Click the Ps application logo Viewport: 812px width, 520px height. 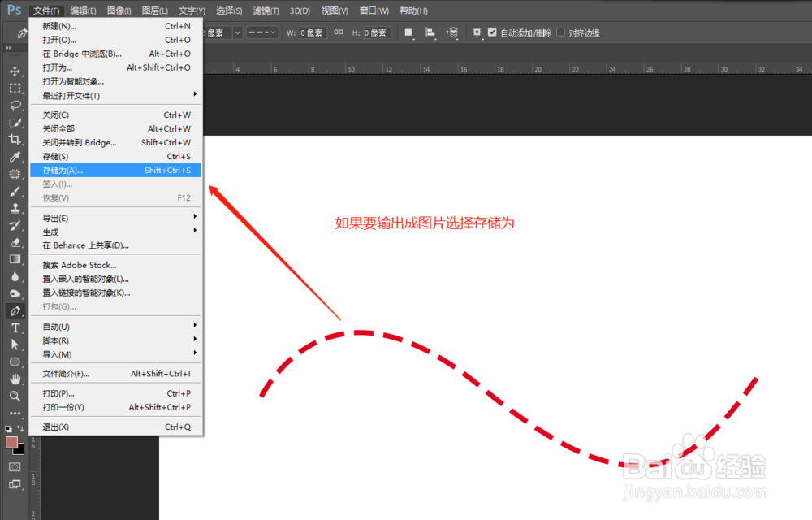(x=14, y=10)
